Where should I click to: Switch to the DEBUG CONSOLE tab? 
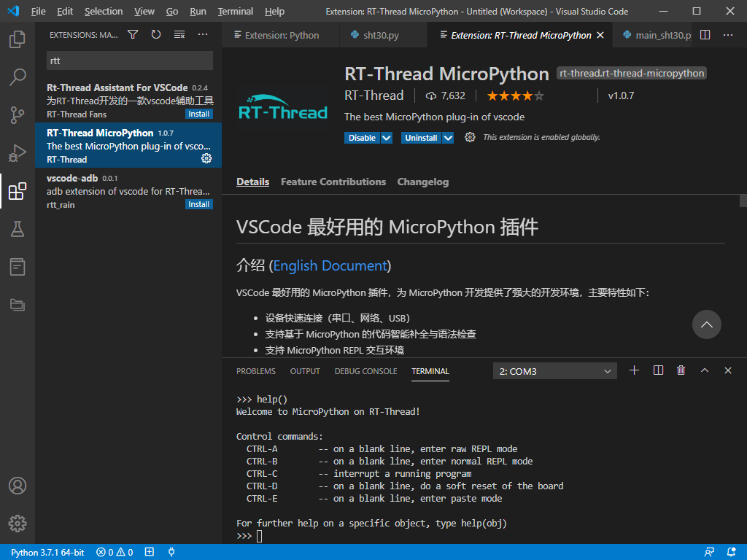pyautogui.click(x=365, y=371)
